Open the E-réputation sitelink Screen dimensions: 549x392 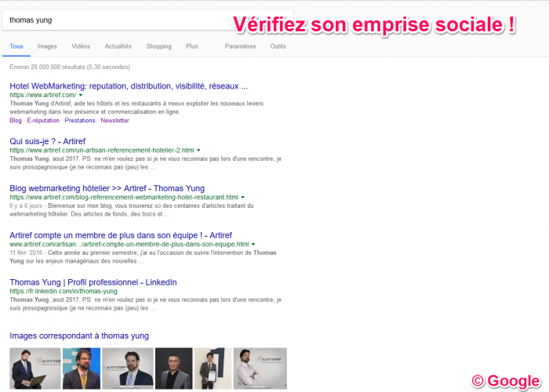click(x=43, y=121)
